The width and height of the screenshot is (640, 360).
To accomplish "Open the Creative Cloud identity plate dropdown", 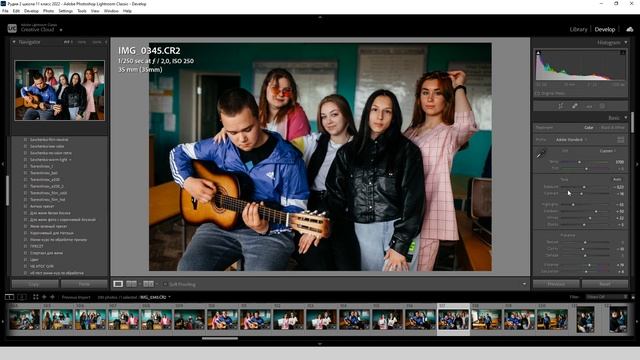I will point(61,30).
